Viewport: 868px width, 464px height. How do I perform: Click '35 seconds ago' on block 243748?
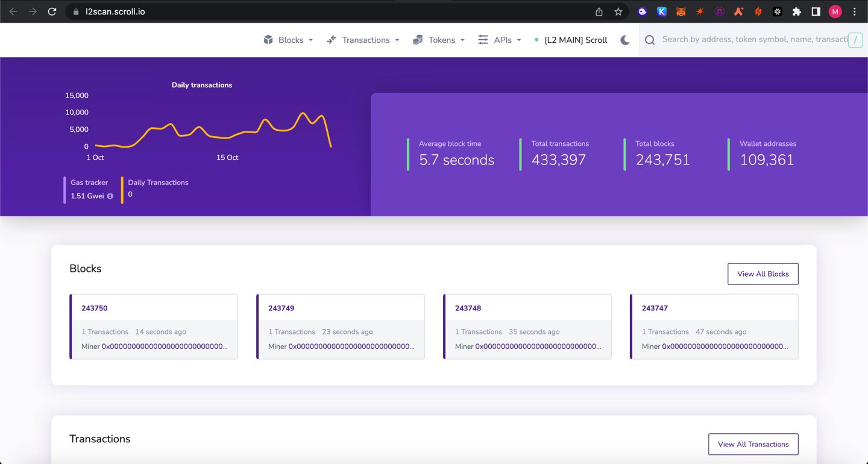point(534,332)
